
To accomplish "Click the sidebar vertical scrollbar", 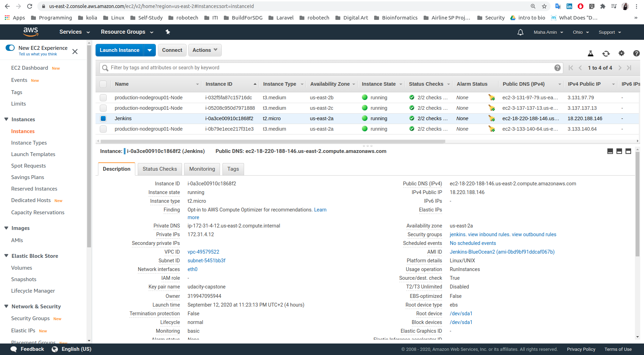I will (89, 146).
